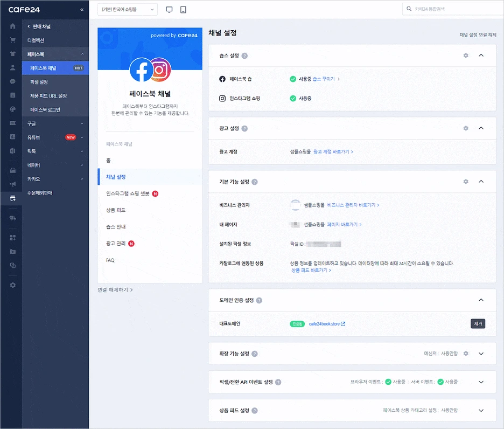Open 쉬운해외판매 menu item
The height and width of the screenshot is (429, 504).
(x=55, y=192)
